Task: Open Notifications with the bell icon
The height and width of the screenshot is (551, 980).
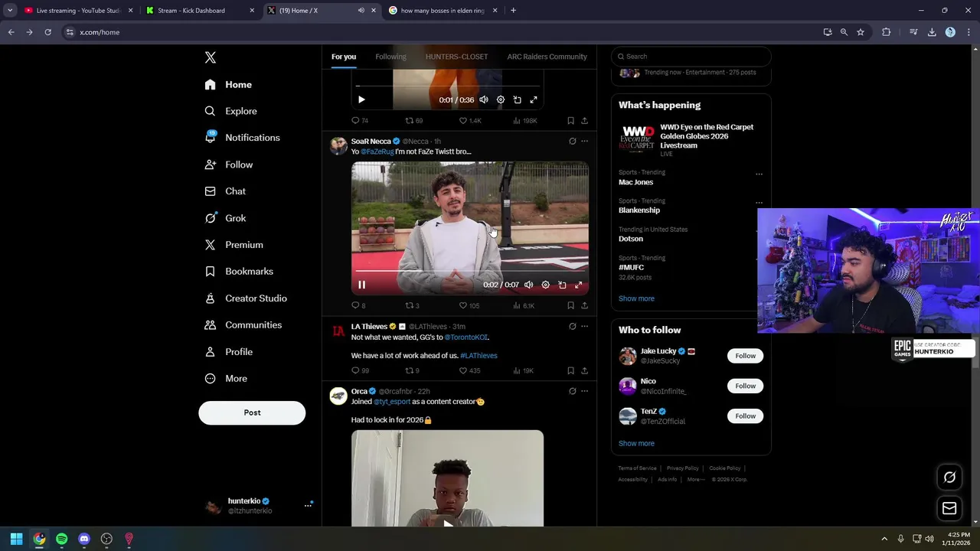Action: pyautogui.click(x=242, y=138)
